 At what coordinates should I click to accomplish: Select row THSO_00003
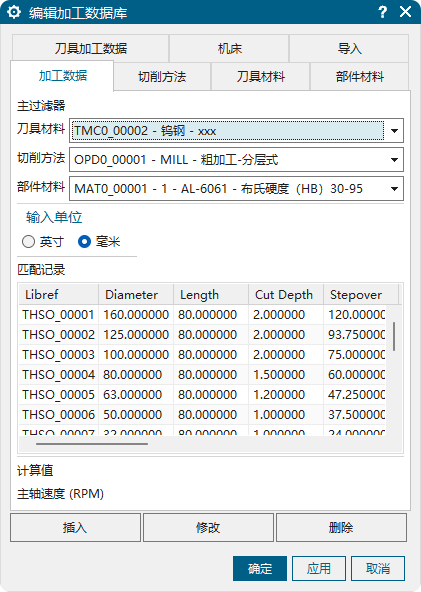coord(202,355)
